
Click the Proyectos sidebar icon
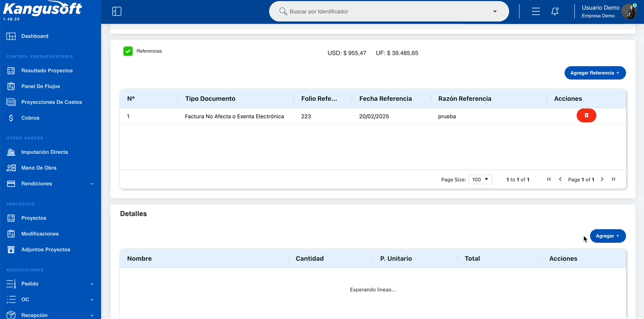[x=11, y=218]
